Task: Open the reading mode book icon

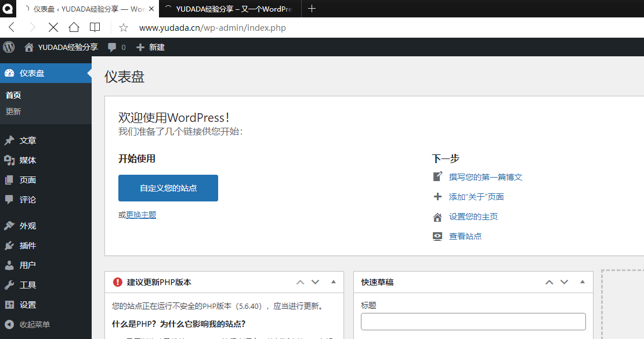Action: (x=95, y=27)
